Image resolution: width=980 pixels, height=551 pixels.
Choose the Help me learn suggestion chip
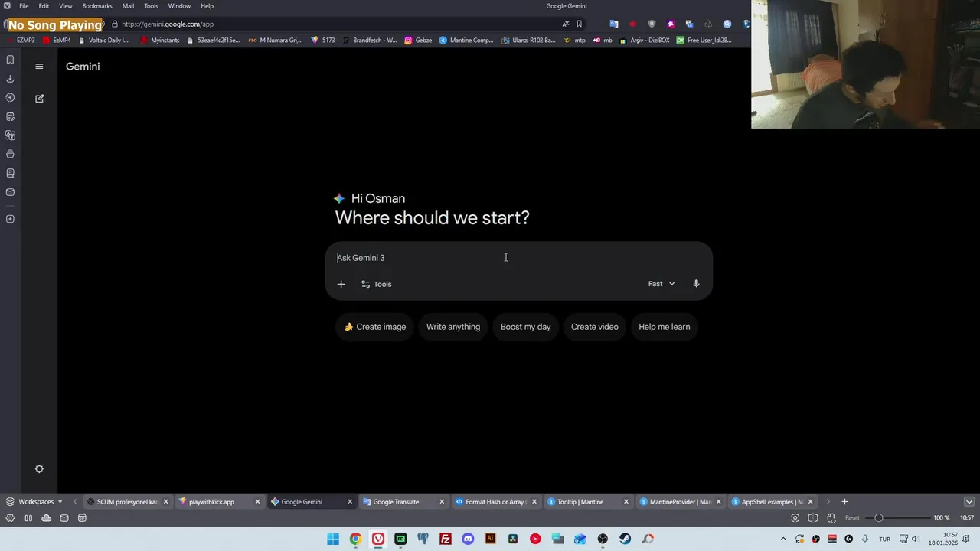pos(664,327)
